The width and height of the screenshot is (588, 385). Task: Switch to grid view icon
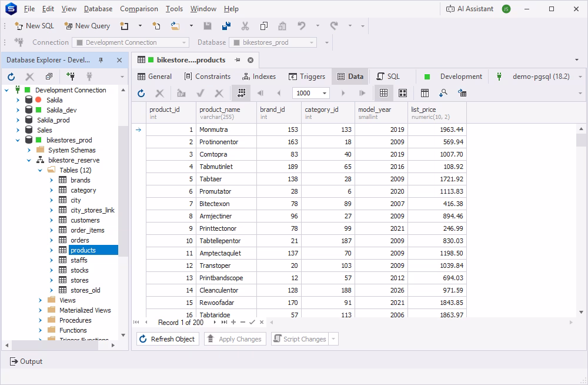(x=383, y=93)
